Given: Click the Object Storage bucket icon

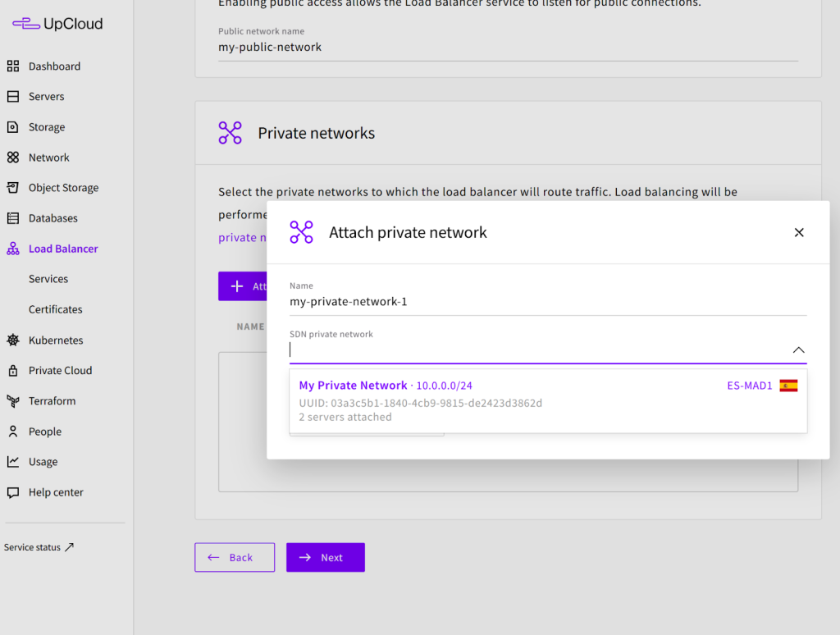Looking at the screenshot, I should point(13,188).
